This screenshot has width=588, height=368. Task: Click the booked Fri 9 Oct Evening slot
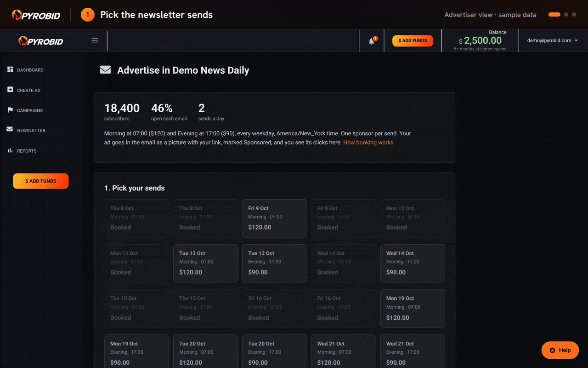coord(344,218)
